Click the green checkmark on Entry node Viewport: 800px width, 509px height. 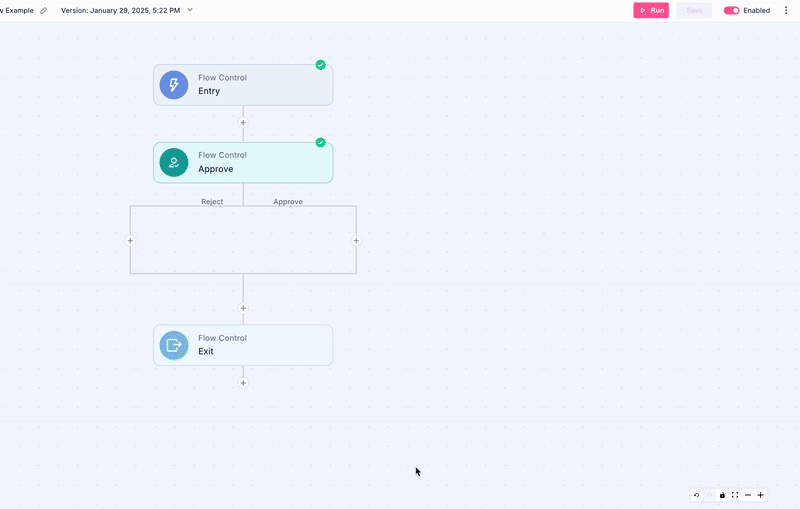pyautogui.click(x=320, y=65)
